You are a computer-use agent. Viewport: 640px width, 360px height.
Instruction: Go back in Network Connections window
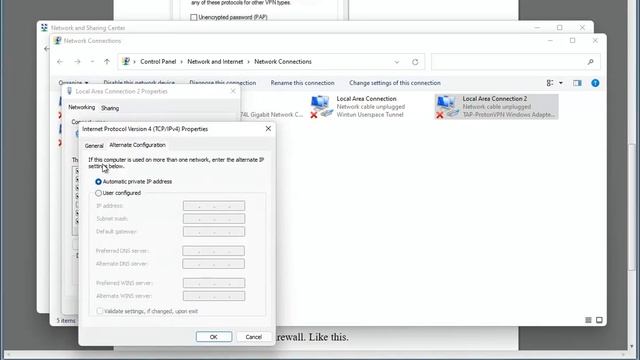click(x=60, y=62)
